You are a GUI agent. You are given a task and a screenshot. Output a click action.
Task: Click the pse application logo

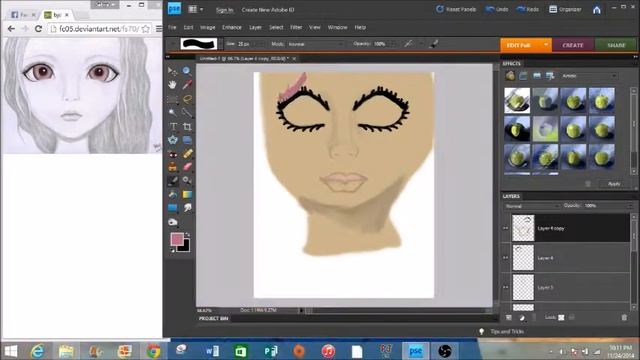(x=174, y=9)
